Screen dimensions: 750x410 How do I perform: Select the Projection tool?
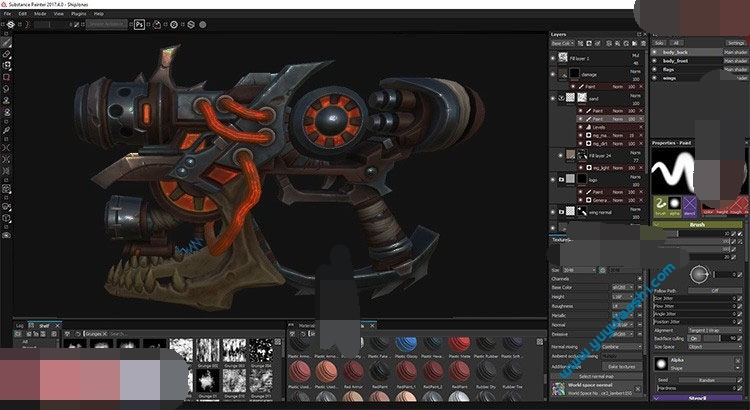click(6, 66)
